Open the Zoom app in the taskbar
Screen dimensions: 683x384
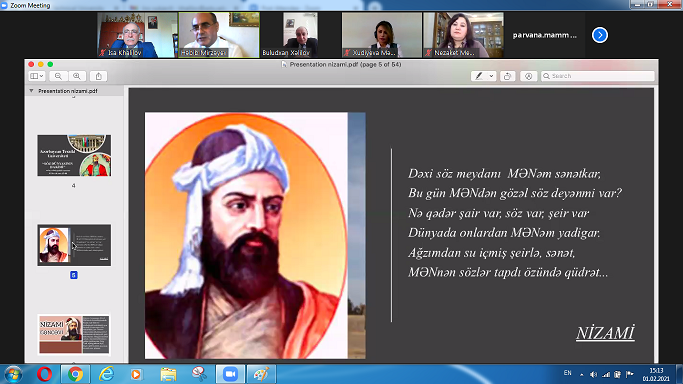[x=230, y=374]
